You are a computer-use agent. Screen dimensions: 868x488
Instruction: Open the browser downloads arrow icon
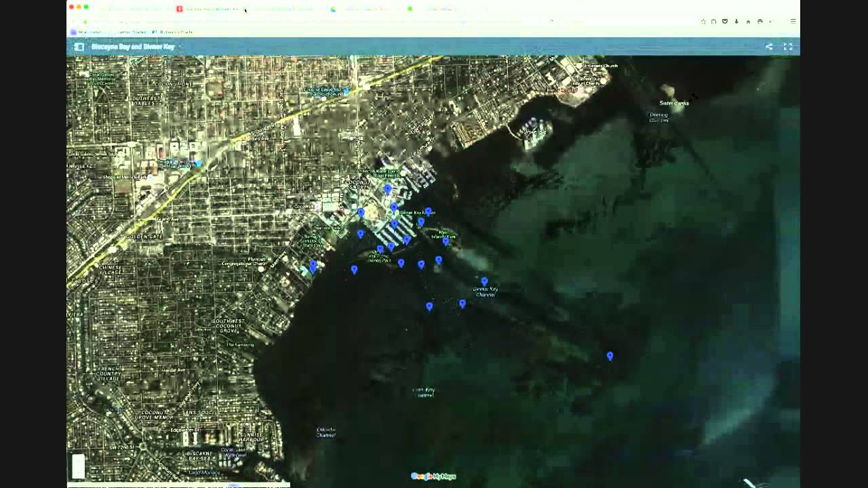click(736, 22)
